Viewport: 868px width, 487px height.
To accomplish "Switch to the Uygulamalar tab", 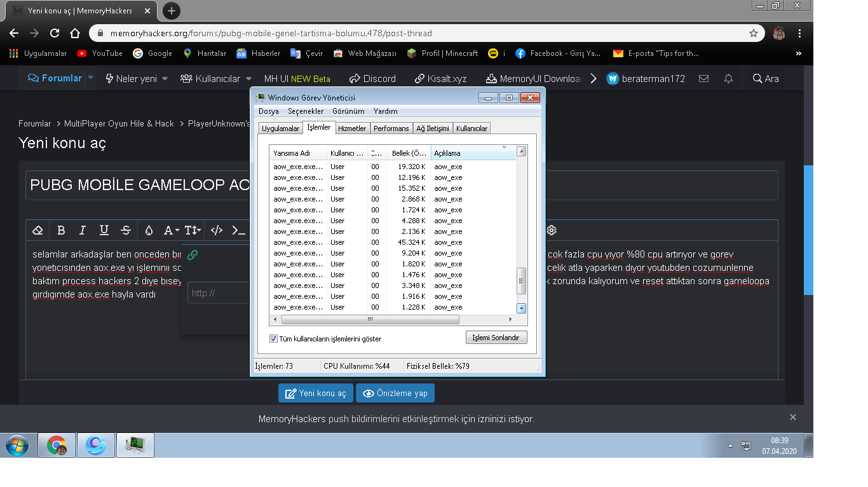I will pyautogui.click(x=280, y=128).
